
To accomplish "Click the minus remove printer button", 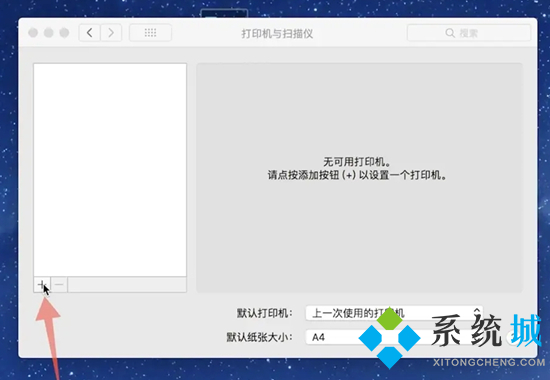I will pyautogui.click(x=59, y=284).
